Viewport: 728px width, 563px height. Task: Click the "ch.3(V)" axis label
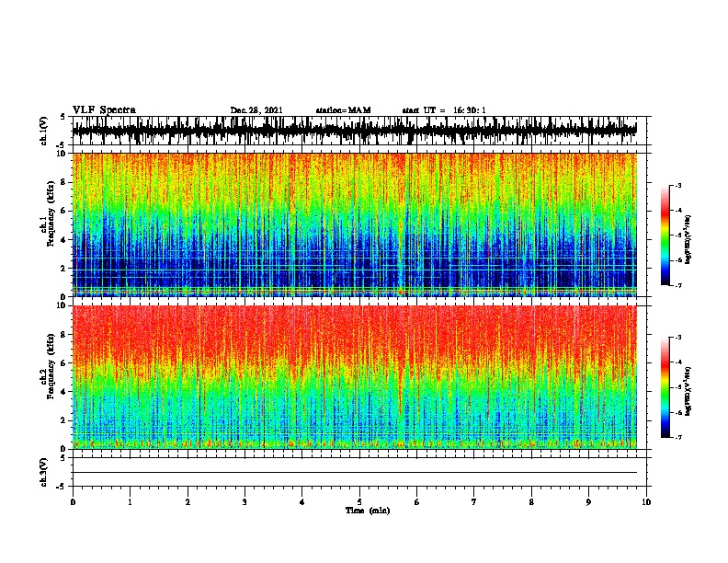pos(44,472)
